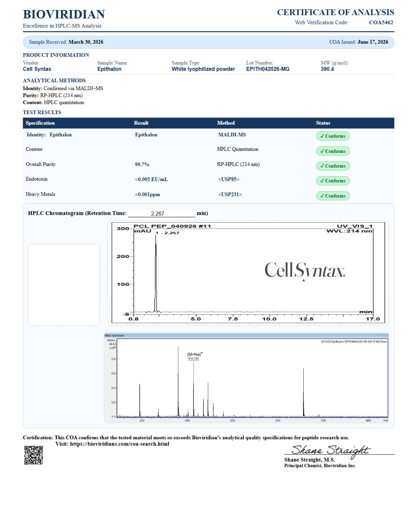Click the sample received date March 30, 2026
This screenshot has width=411, height=532.
(86, 42)
